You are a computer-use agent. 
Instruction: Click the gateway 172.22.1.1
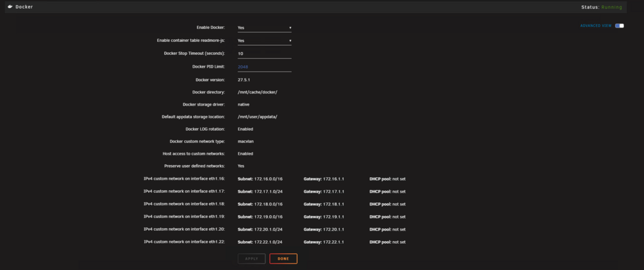(x=334, y=242)
